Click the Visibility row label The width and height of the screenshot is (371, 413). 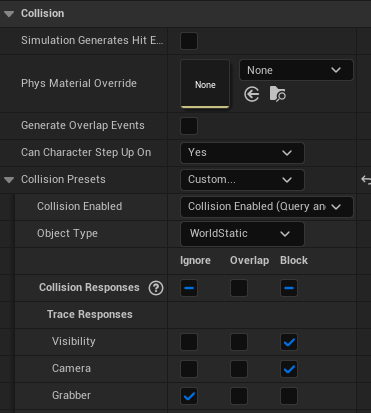74,341
